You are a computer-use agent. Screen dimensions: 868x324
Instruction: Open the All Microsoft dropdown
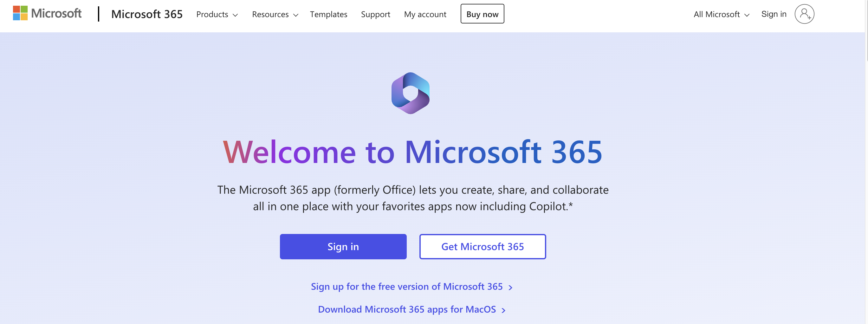(x=721, y=15)
